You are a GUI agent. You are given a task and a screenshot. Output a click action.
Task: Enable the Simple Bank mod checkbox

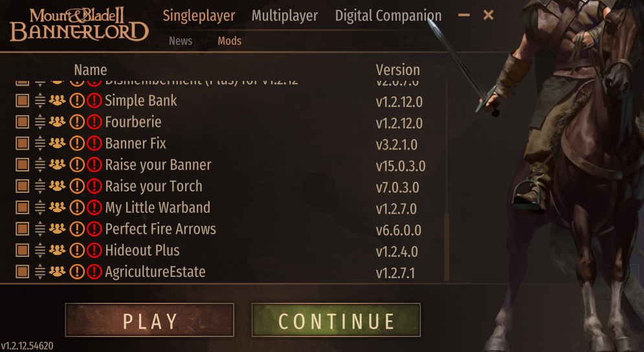coord(22,100)
